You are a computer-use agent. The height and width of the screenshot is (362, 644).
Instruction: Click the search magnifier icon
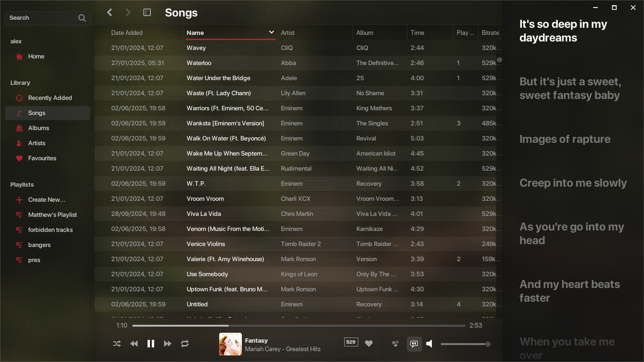[x=82, y=18]
